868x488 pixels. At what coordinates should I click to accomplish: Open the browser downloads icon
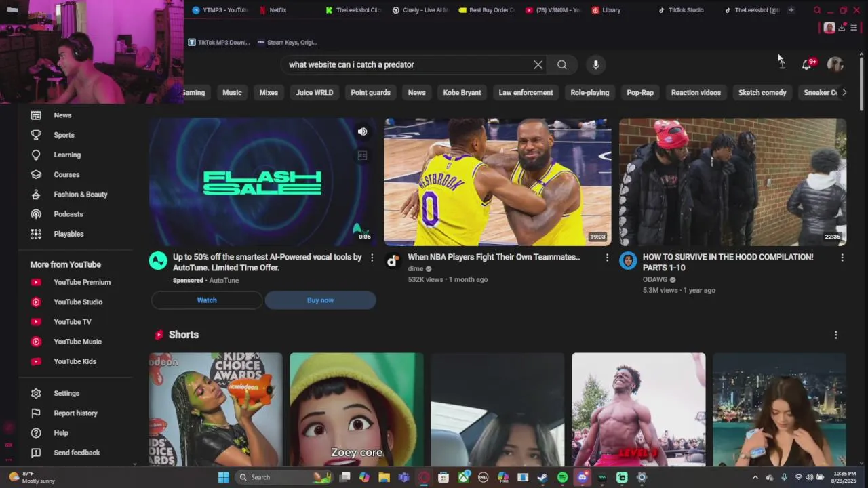coord(842,28)
